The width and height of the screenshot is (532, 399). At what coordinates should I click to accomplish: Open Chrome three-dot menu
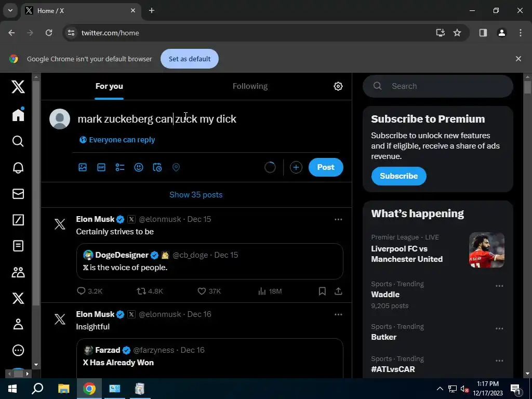pos(520,33)
